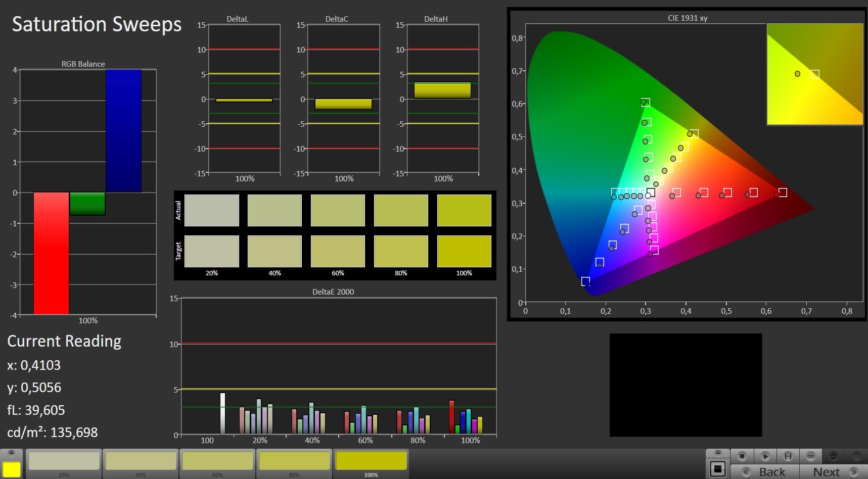This screenshot has width=868, height=479.
Task: Click the double-chevron icon on Back
Action: click(x=746, y=472)
